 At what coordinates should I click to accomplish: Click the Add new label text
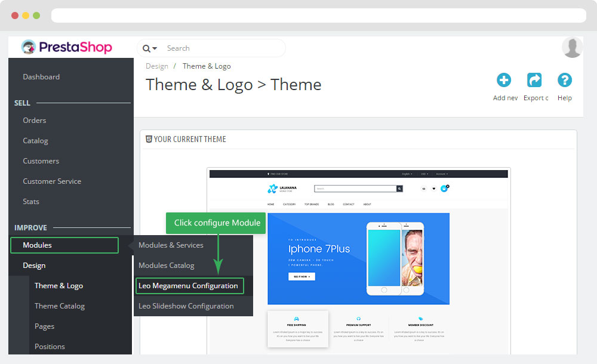(x=505, y=98)
